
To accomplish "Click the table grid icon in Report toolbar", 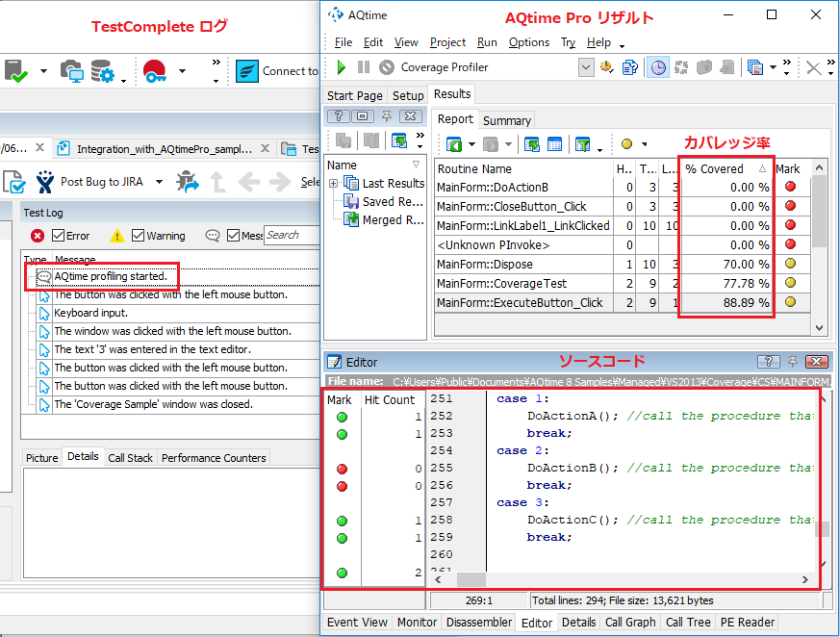I will (x=554, y=144).
